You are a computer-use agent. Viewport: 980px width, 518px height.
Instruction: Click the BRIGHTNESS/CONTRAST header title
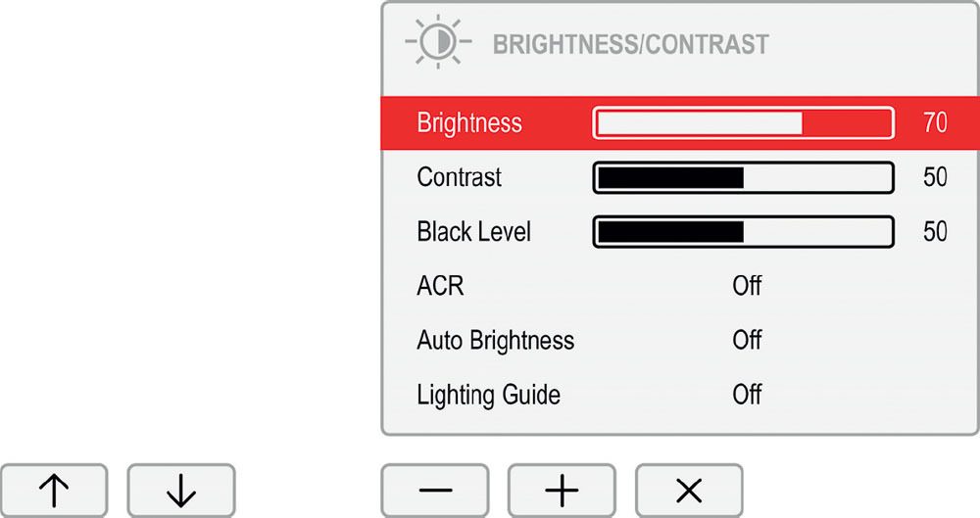click(630, 44)
